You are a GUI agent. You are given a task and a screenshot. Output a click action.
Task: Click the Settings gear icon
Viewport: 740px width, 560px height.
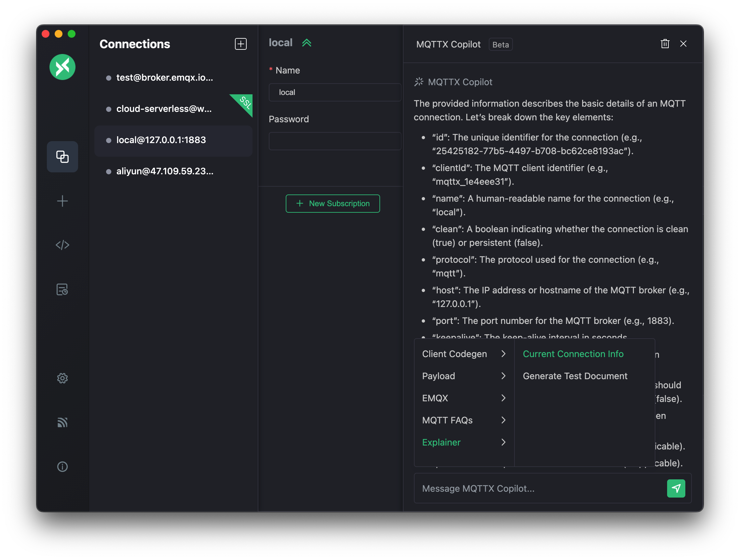point(62,378)
